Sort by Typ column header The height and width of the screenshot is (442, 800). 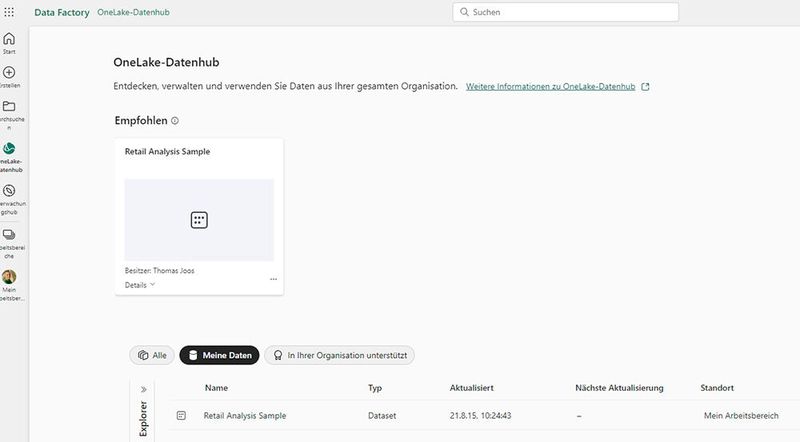coord(375,388)
